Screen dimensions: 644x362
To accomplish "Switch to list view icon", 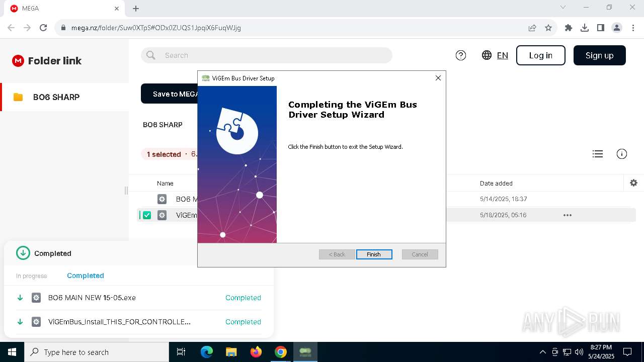I will pos(598,154).
